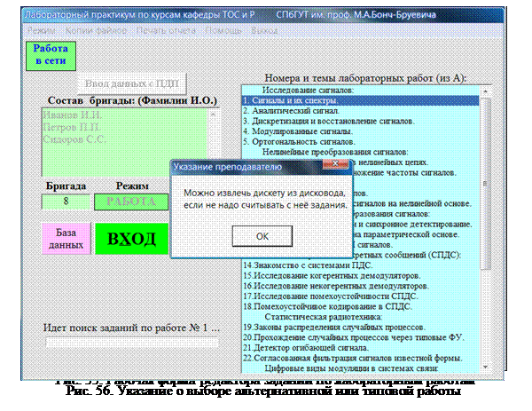
Task: Select "Сидоров С.С." in the team list
Action: 74,139
